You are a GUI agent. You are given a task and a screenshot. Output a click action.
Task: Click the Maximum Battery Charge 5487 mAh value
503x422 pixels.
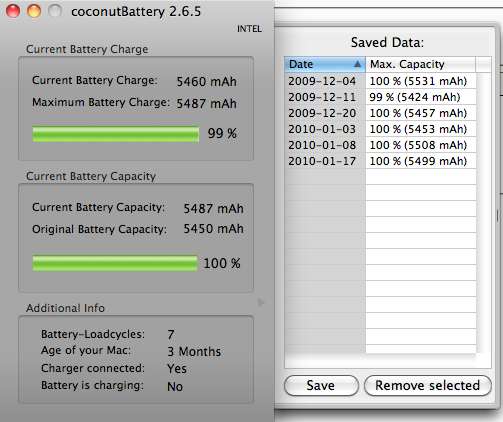click(x=206, y=104)
